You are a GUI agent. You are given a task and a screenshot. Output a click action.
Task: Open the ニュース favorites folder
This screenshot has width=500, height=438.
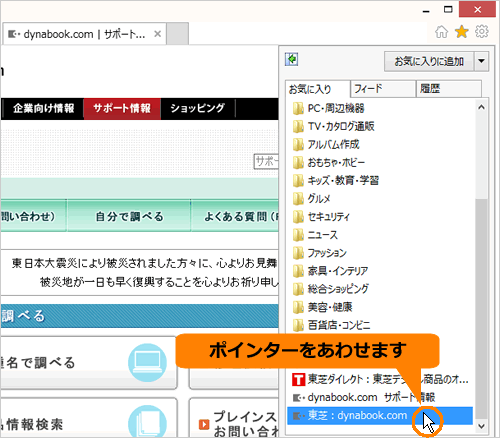pos(315,235)
